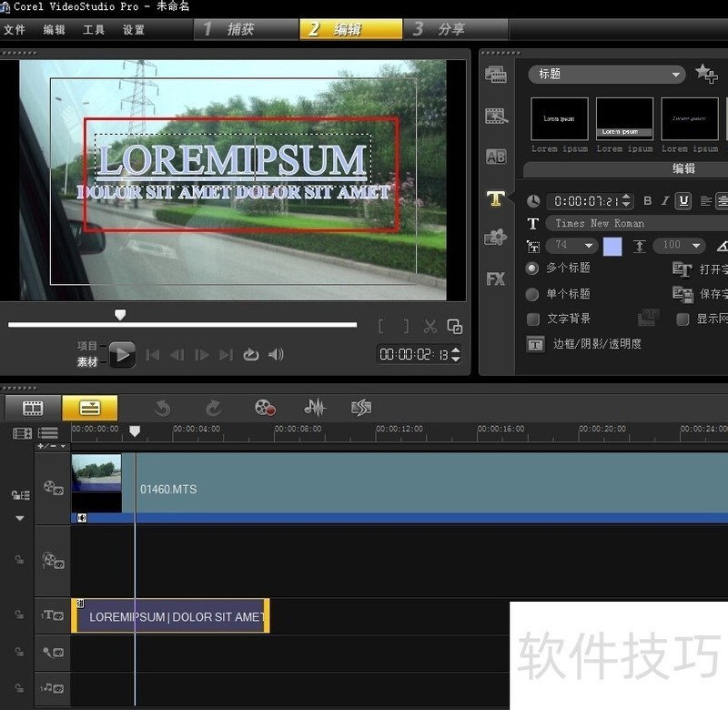Switch to storyboard view icon

tap(33, 408)
